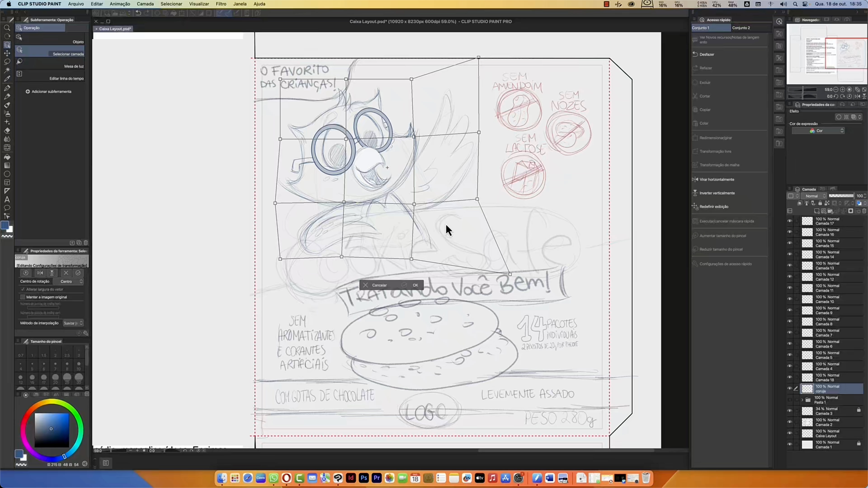
Task: Toggle visibility of coruja layer
Action: pyautogui.click(x=790, y=389)
